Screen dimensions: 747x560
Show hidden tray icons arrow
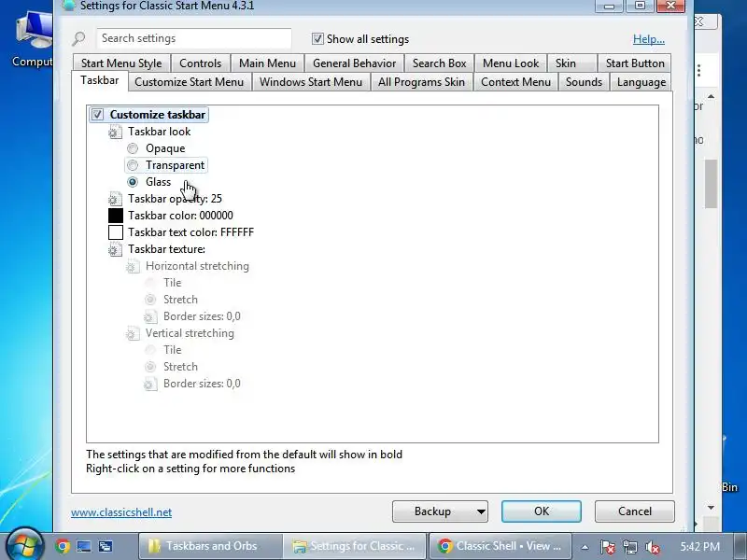[585, 547]
